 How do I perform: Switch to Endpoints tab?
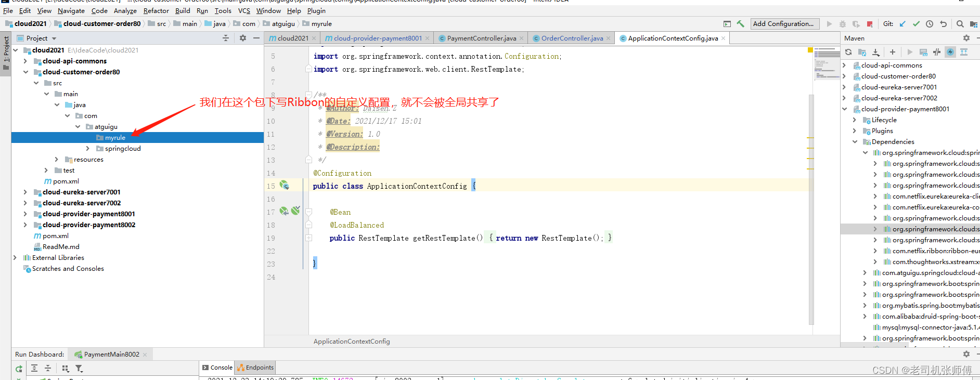tap(255, 368)
